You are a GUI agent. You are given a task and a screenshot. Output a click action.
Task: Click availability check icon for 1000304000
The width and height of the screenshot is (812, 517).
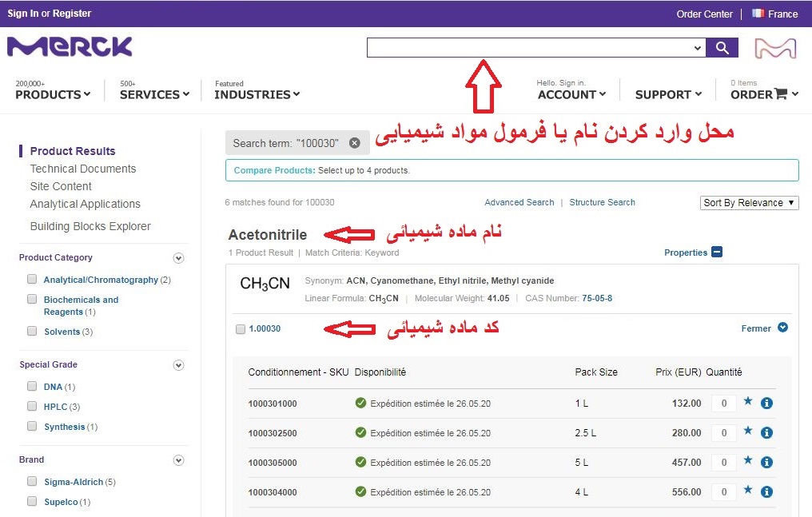361,491
